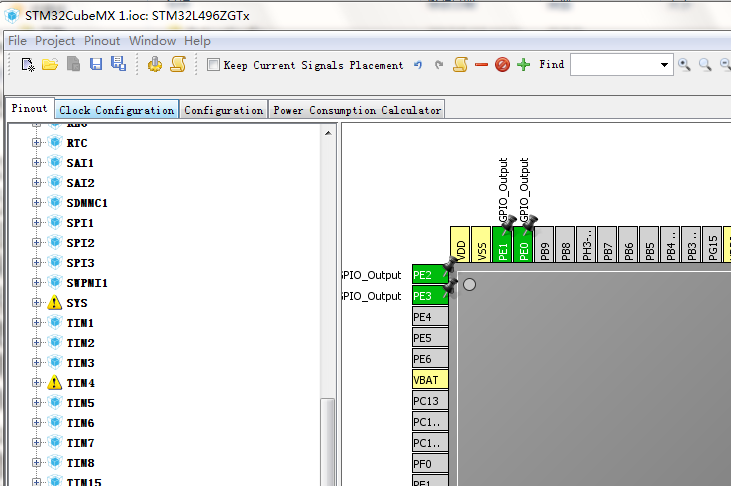Open the File menu
This screenshot has width=731, height=486.
click(x=17, y=41)
